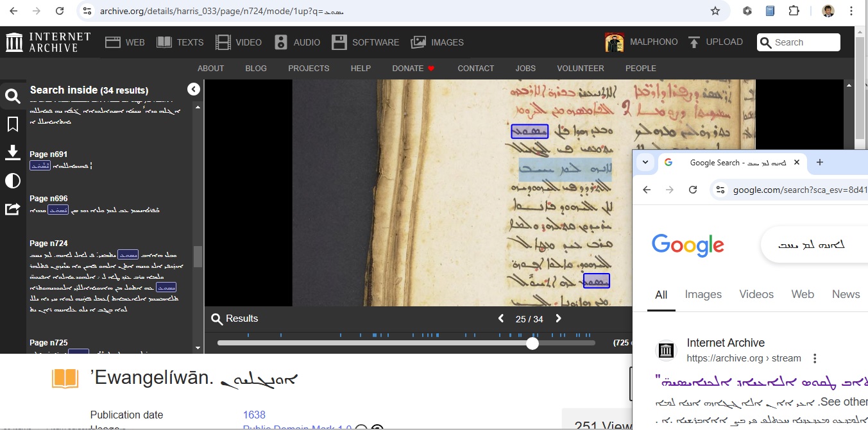Screen dimensions: 868x430
Task: Open the IMAGES media section
Action: pyautogui.click(x=438, y=42)
